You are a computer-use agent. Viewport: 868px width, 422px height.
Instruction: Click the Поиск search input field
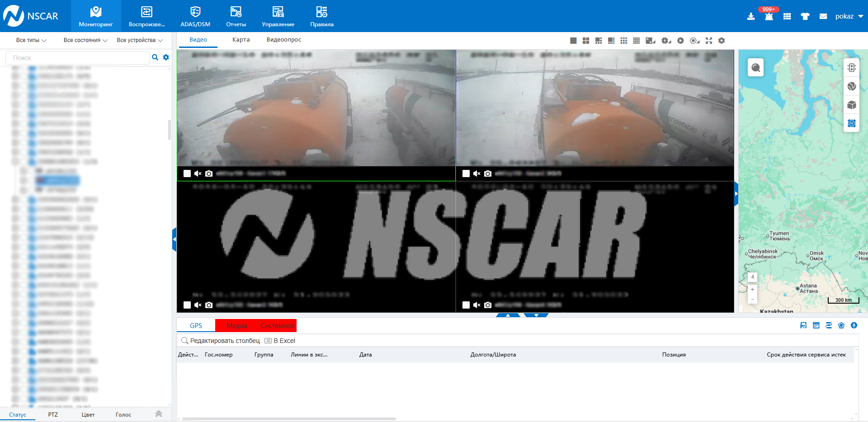coord(77,58)
